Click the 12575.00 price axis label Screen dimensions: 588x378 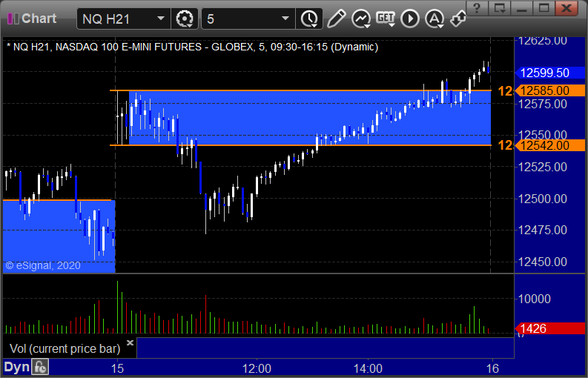coord(542,104)
